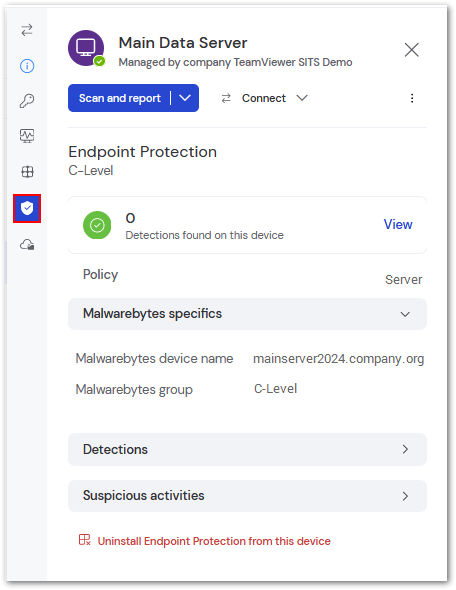Image resolution: width=456 pixels, height=590 pixels.
Task: Click the Server policy value
Action: click(x=403, y=280)
